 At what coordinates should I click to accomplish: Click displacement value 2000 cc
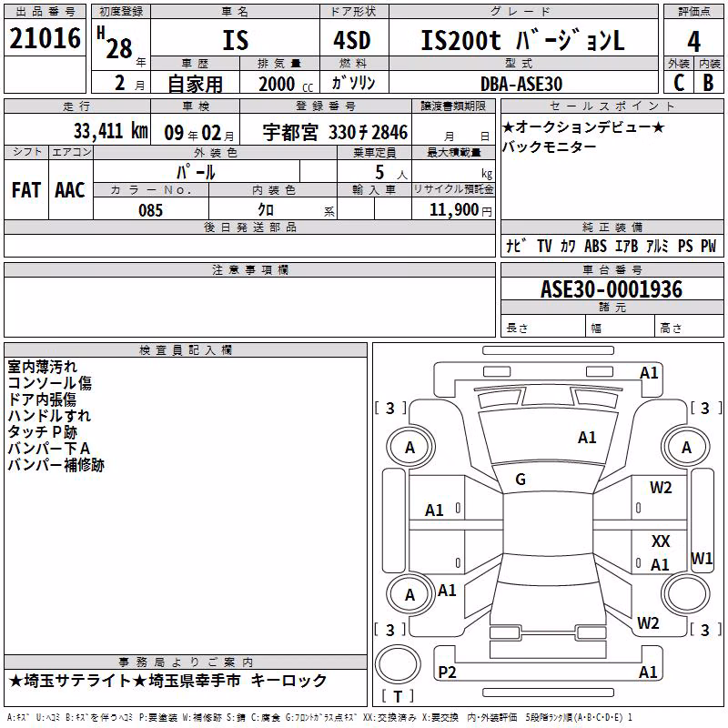pos(286,84)
